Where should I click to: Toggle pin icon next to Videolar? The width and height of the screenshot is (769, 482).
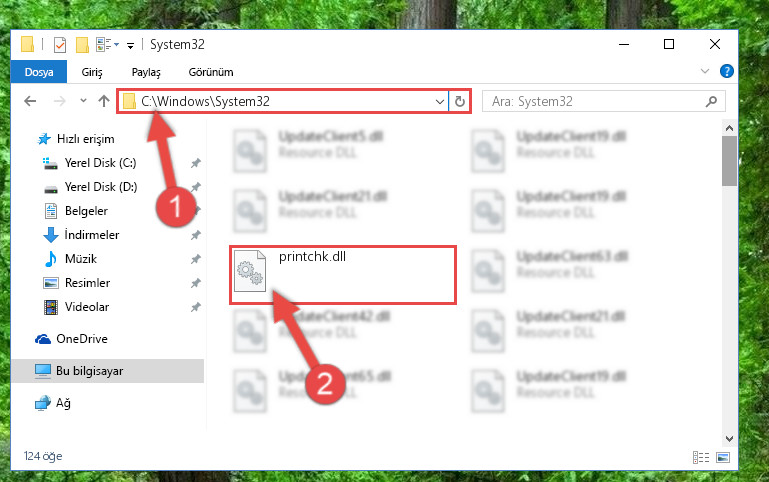[196, 307]
